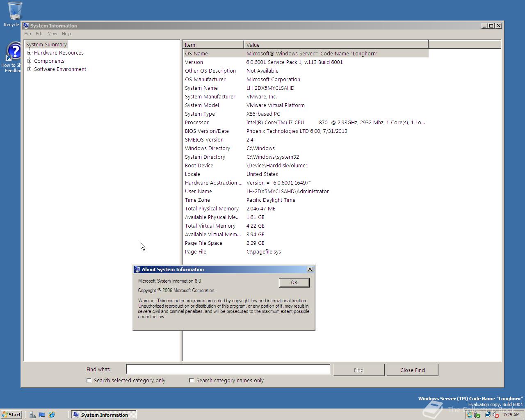Select the BIOS Version/Date row

pyautogui.click(x=306, y=131)
